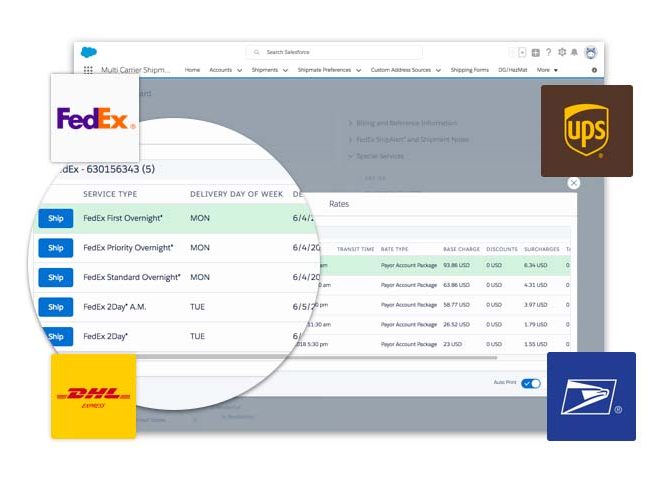
Task: Expand FedEx ShipAlert and Shipment Notes section
Action: (x=409, y=139)
